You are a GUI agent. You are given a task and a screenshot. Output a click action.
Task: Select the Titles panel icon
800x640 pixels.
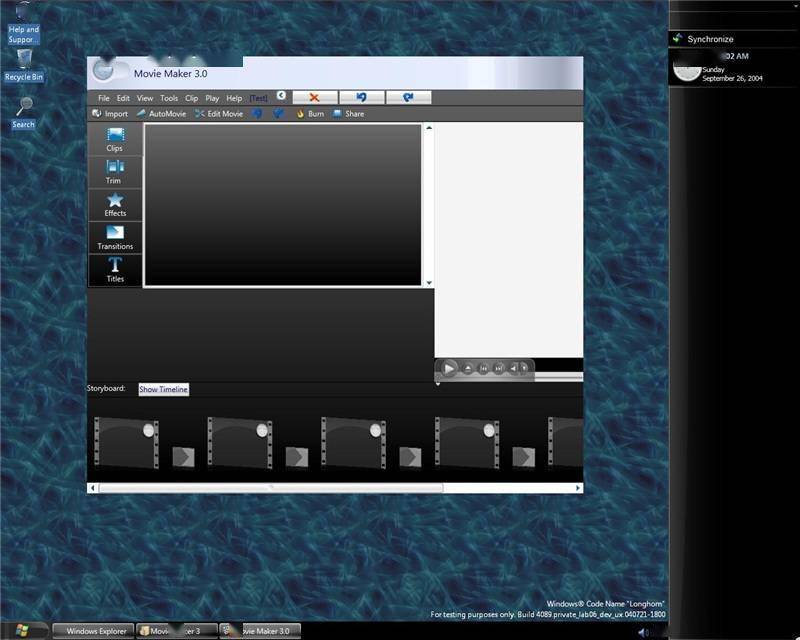[114, 271]
